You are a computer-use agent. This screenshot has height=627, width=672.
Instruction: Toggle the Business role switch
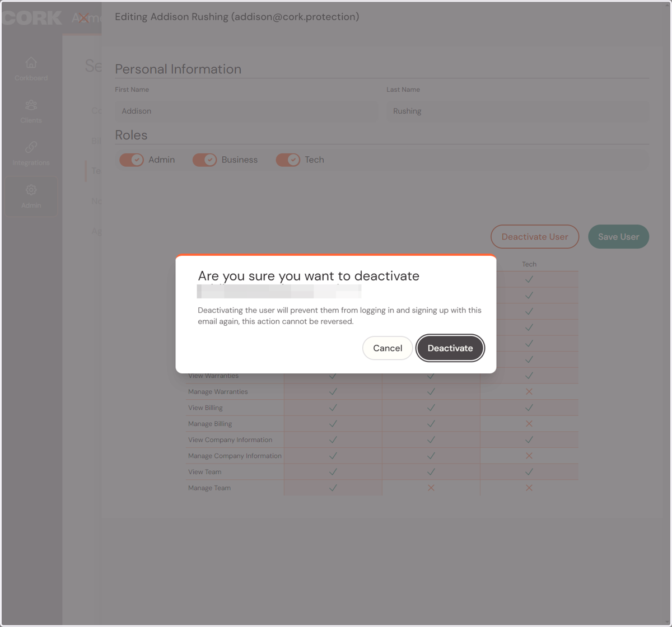[x=204, y=160]
